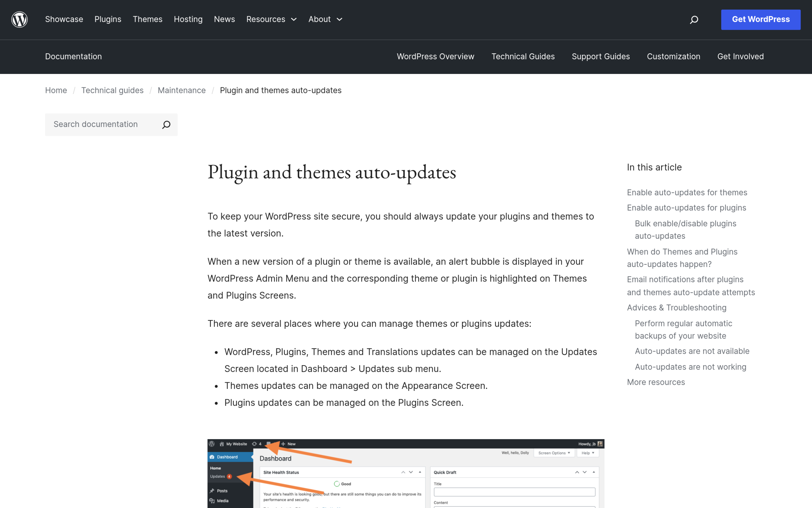Open WordPress Overview section
This screenshot has height=508, width=812.
point(435,57)
